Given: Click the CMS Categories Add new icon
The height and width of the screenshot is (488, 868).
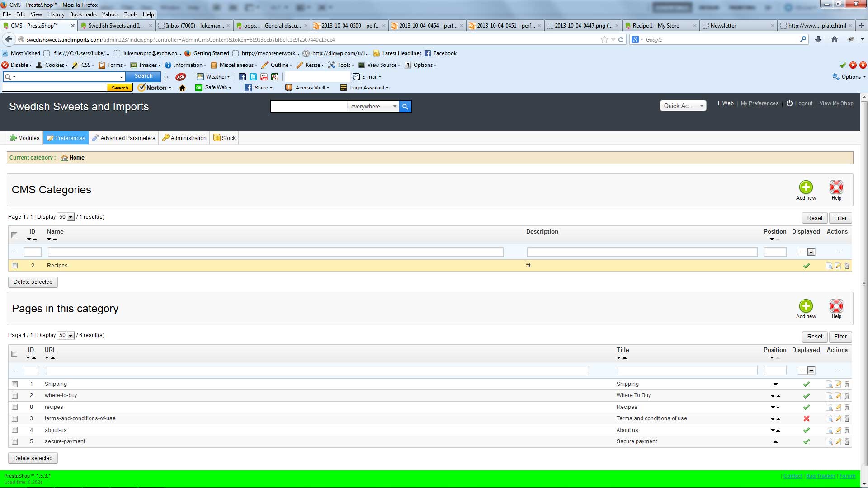Looking at the screenshot, I should [806, 188].
